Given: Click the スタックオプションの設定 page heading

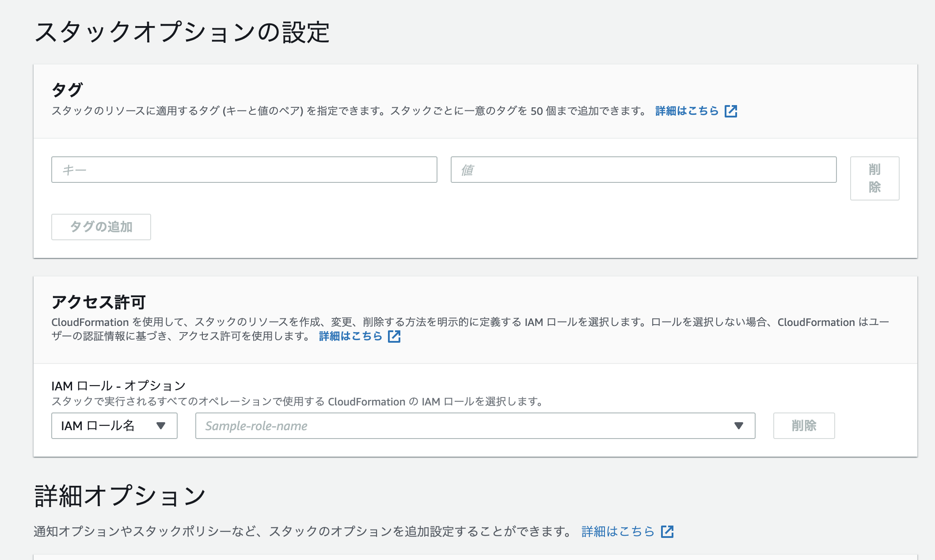Looking at the screenshot, I should pos(182,32).
